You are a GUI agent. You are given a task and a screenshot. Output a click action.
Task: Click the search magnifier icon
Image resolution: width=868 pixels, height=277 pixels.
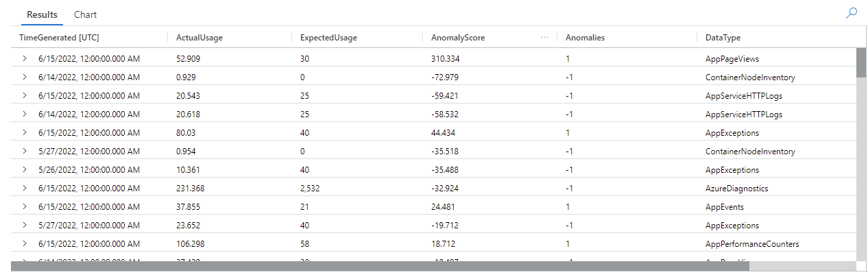click(852, 13)
